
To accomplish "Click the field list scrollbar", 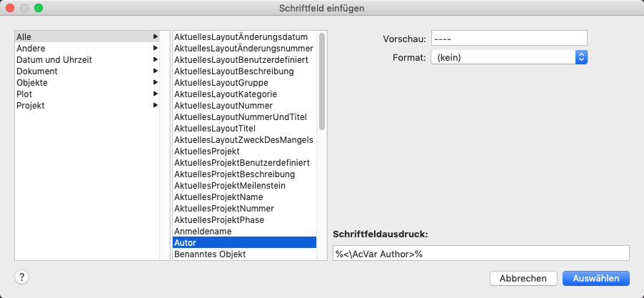I will 322,82.
